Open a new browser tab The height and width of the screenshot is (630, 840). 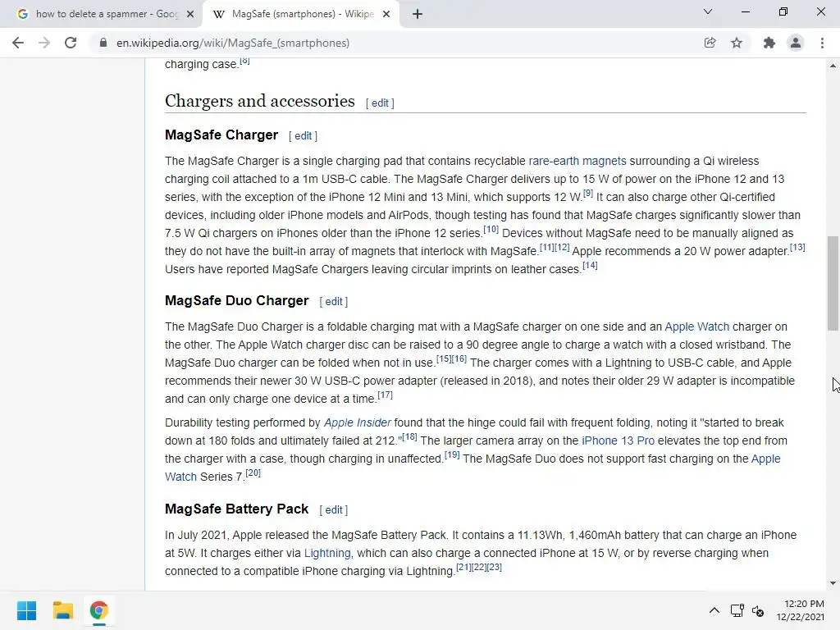(418, 14)
